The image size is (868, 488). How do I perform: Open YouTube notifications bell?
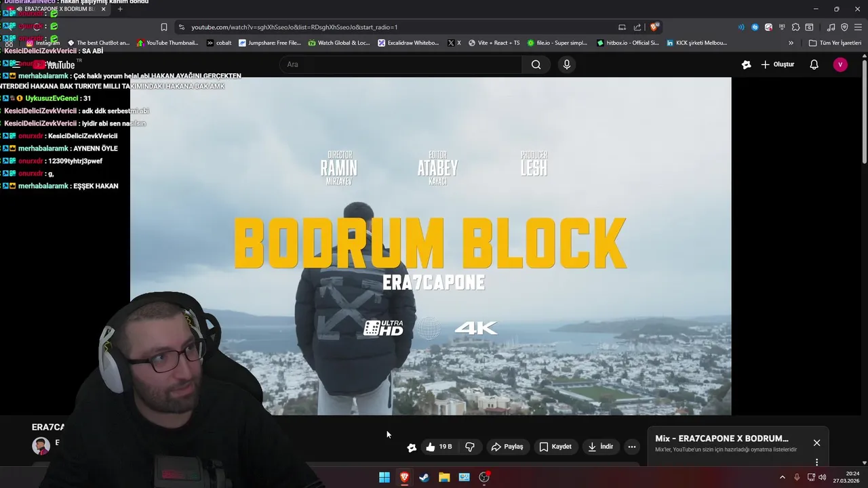click(x=814, y=64)
